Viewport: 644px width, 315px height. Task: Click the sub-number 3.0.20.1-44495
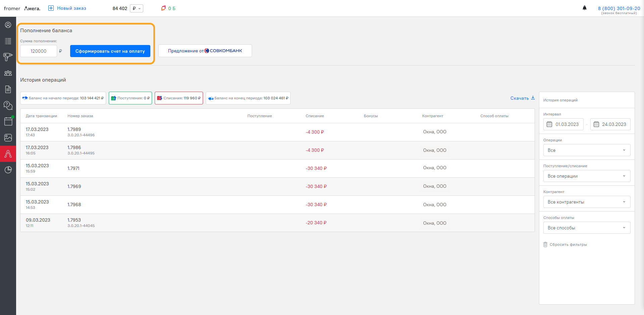point(81,153)
